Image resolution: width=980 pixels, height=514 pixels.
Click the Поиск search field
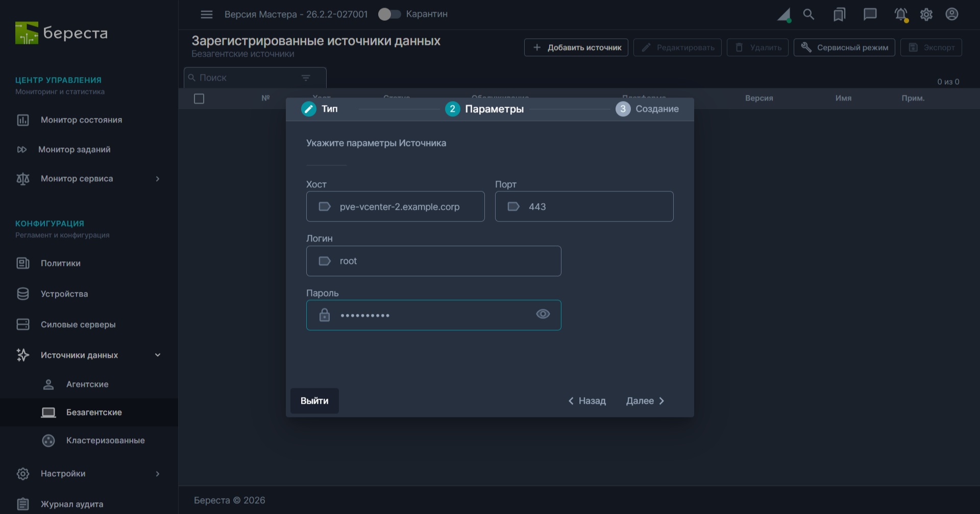[255, 78]
